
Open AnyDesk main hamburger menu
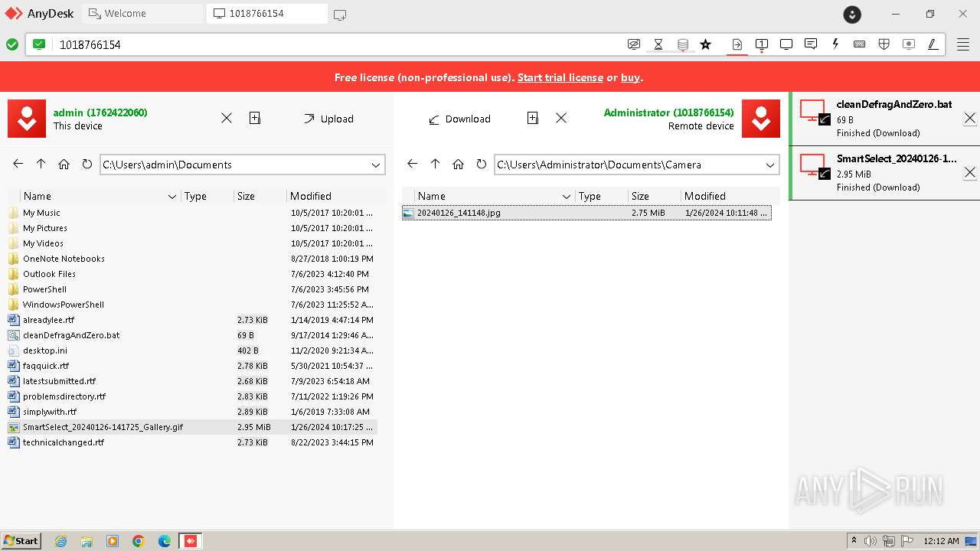[x=963, y=44]
